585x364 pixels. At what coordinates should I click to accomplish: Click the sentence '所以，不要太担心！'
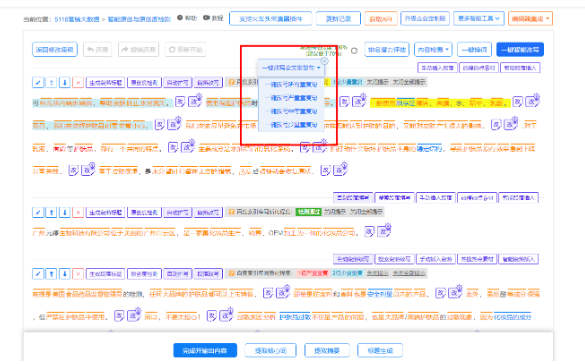[x=172, y=317]
